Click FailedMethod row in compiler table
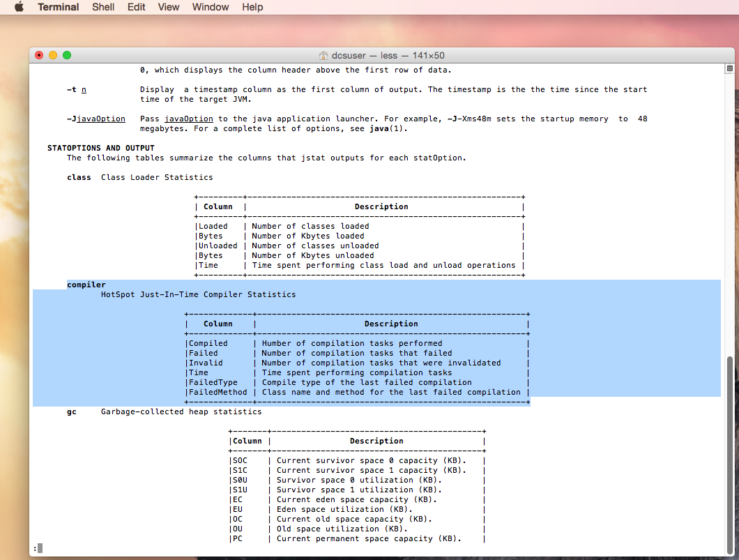Screen dimensions: 739x560 (x=218, y=392)
